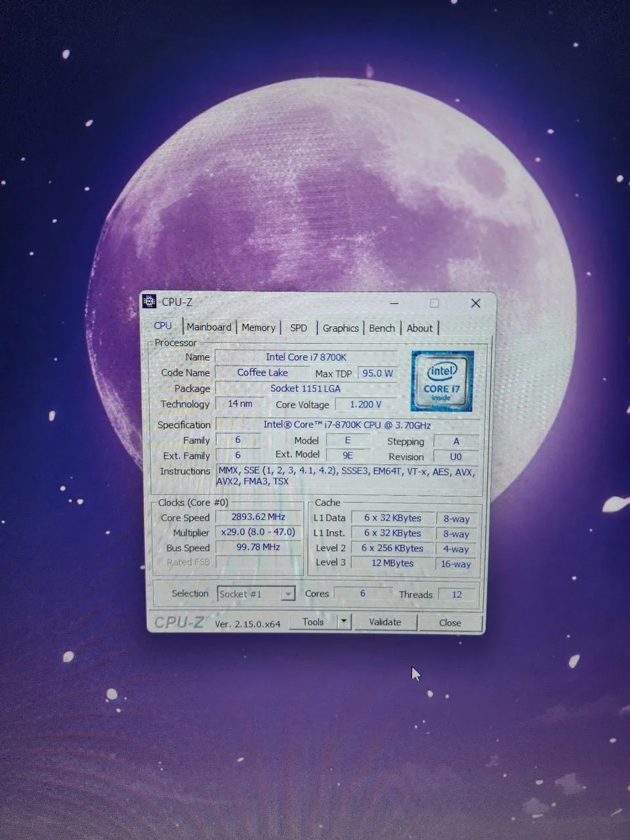630x840 pixels.
Task: Click the Name field Intel Core i7 8700K
Action: point(306,357)
